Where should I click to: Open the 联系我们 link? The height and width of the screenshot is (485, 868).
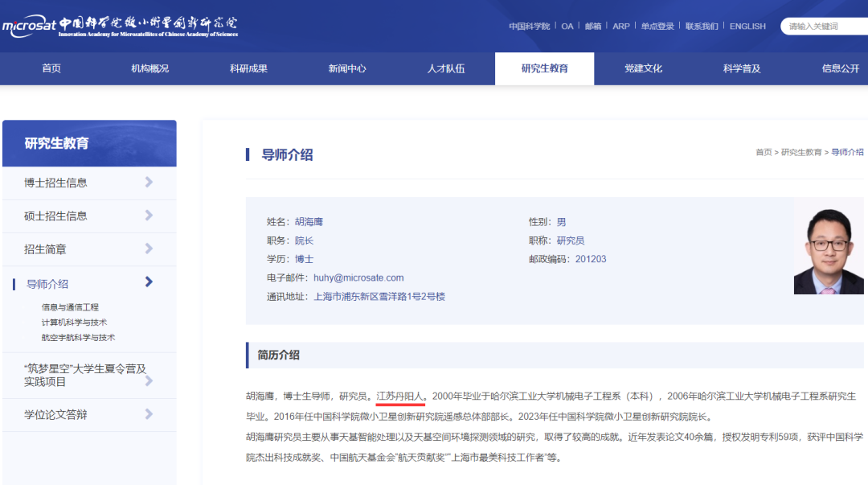point(702,26)
